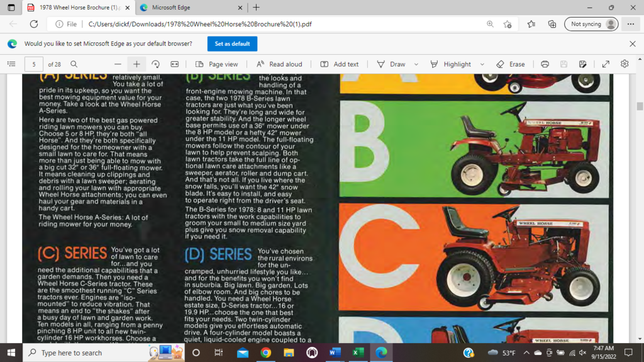Close the 1978 Wheel Horse Brochure tab
The height and width of the screenshot is (362, 644).
tap(127, 8)
